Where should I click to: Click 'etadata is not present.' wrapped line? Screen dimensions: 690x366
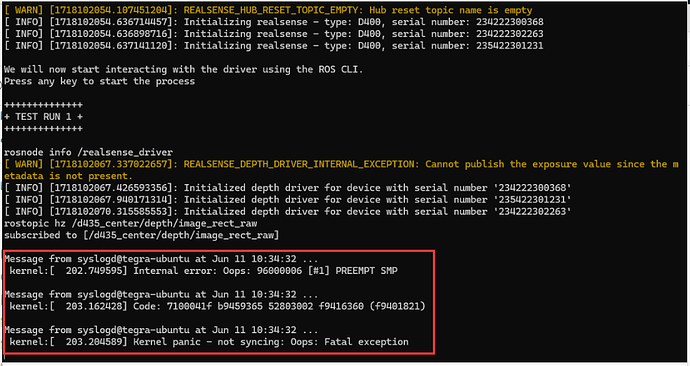pos(68,176)
